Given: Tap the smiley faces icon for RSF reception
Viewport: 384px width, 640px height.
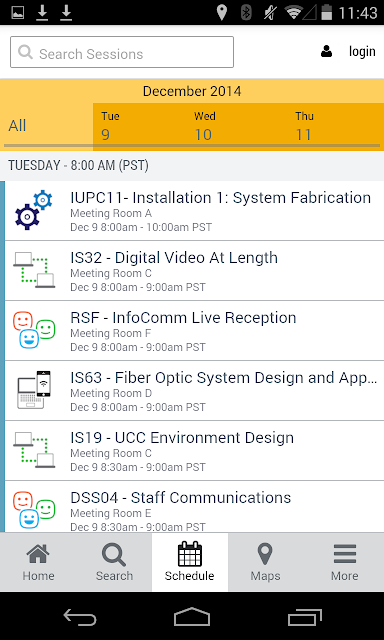Looking at the screenshot, I should click(x=34, y=330).
